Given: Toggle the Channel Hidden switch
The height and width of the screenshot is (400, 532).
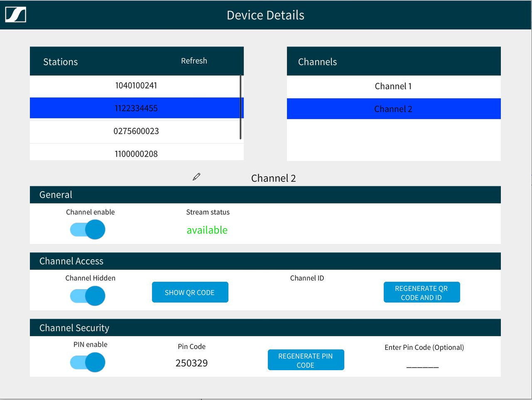Looking at the screenshot, I should [x=88, y=296].
